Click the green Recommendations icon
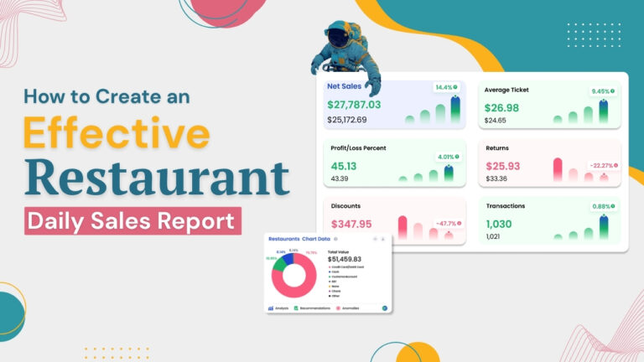This screenshot has height=362, width=644. [x=296, y=308]
